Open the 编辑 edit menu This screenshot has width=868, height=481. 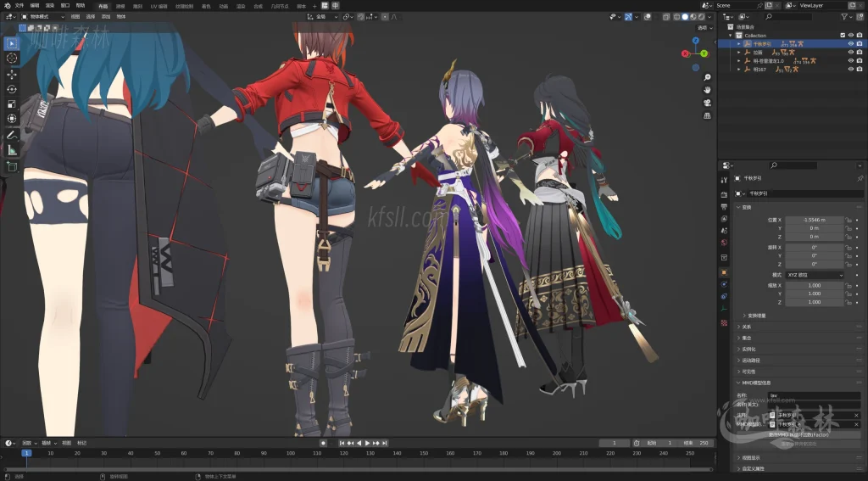35,6
